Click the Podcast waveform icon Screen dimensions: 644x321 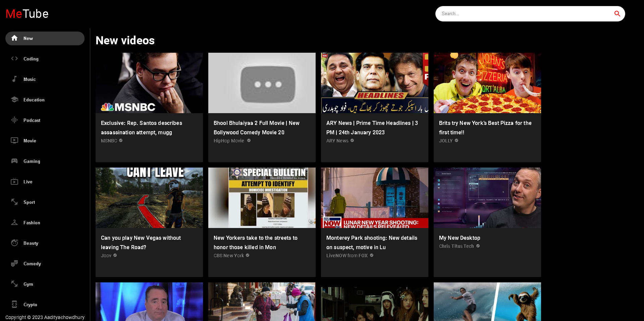pyautogui.click(x=14, y=120)
